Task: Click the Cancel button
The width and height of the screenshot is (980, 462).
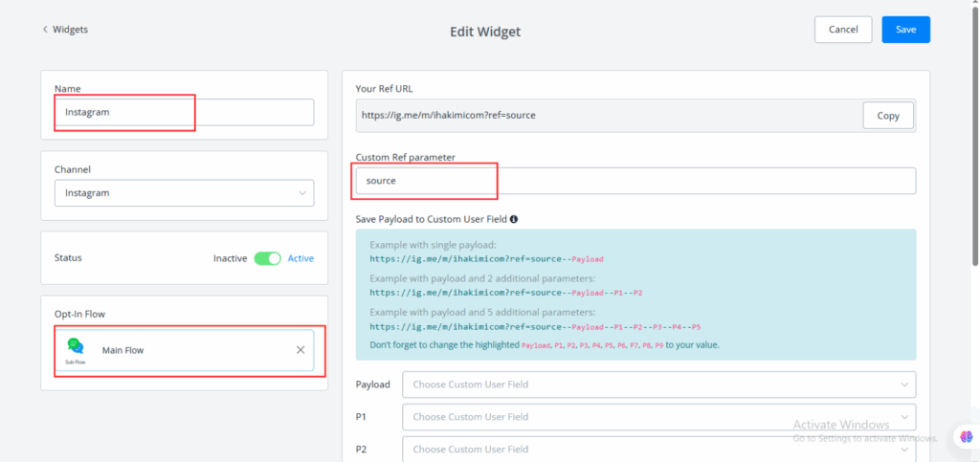Action: (843, 30)
